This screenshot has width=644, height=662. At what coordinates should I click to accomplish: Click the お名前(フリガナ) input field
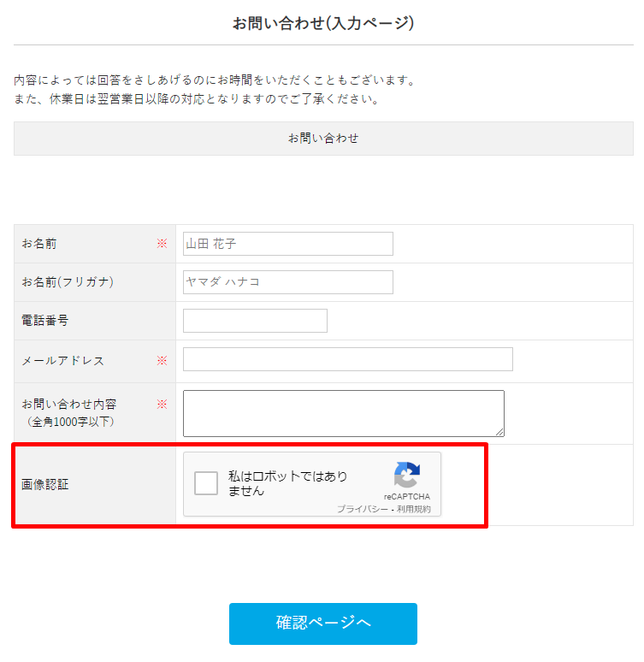point(287,282)
